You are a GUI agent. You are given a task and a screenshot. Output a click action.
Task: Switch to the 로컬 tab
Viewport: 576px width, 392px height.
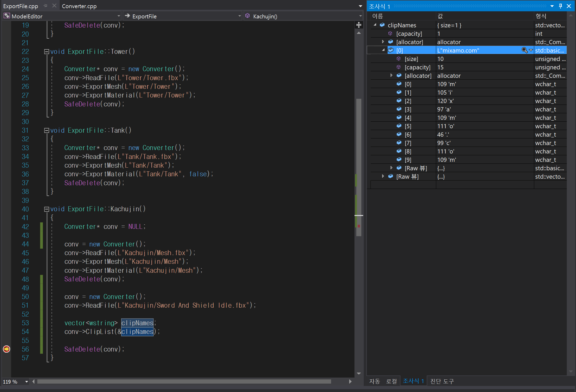(391, 381)
